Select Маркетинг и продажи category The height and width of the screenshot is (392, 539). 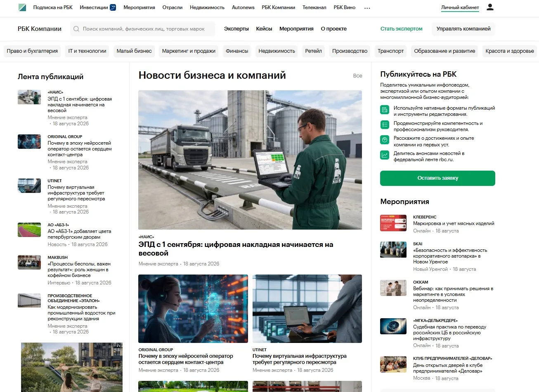189,51
